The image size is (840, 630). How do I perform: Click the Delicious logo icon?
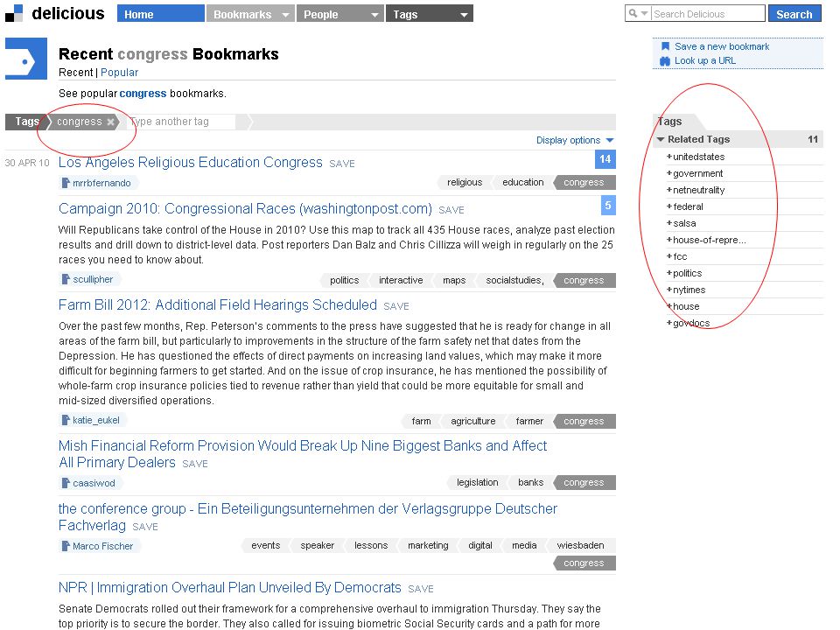pos(14,13)
